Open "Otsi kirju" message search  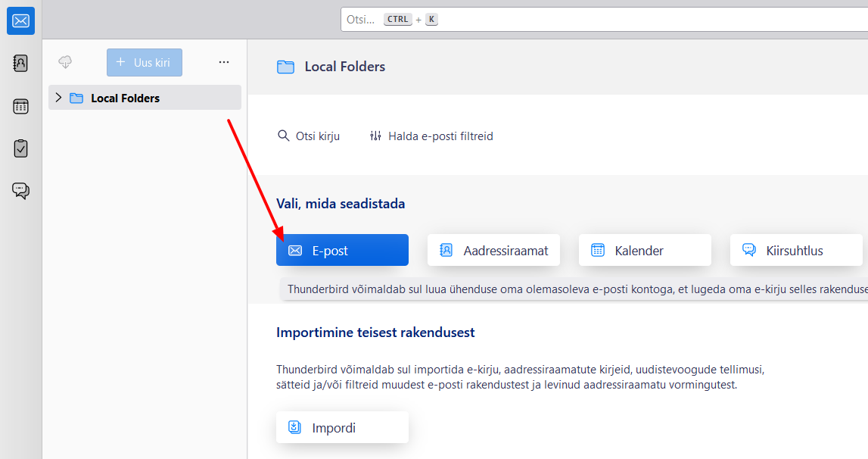coord(309,136)
